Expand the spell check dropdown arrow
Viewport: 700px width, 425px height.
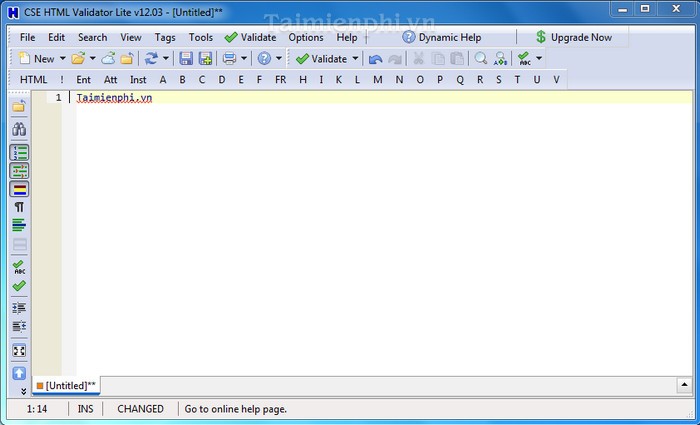click(539, 58)
